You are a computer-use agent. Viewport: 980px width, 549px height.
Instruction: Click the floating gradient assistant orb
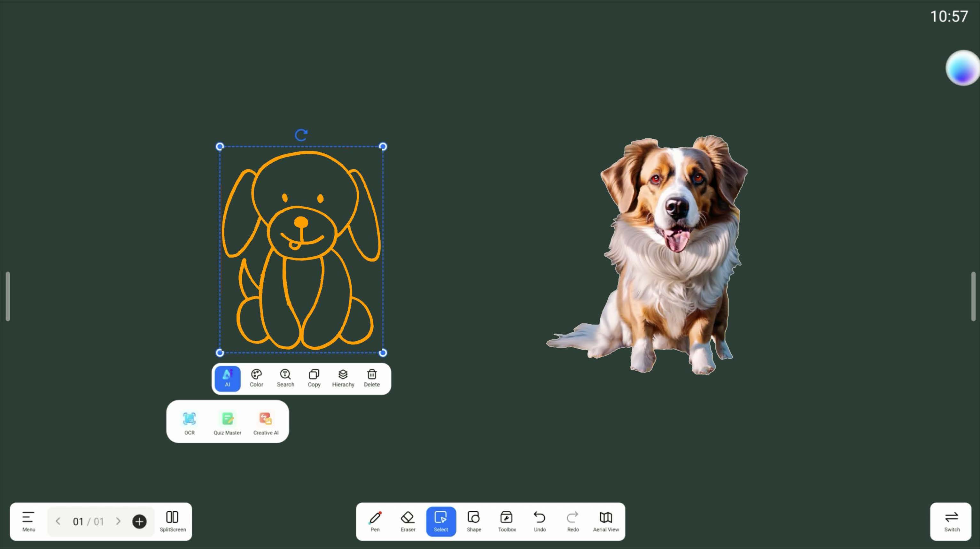tap(962, 68)
